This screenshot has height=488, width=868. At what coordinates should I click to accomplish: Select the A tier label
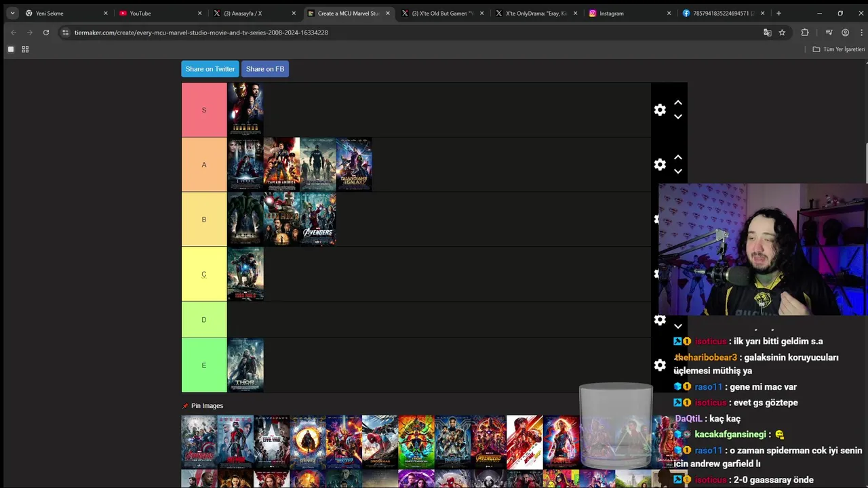pos(204,165)
